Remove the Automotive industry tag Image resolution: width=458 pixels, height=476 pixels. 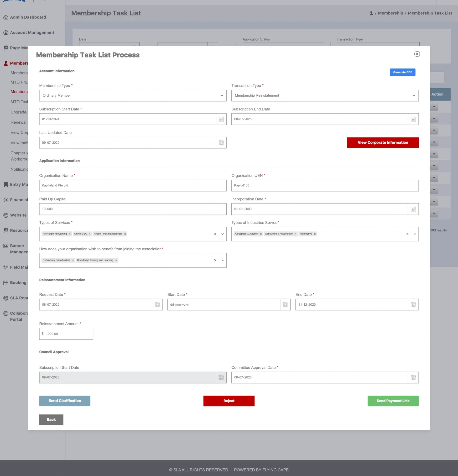point(315,234)
